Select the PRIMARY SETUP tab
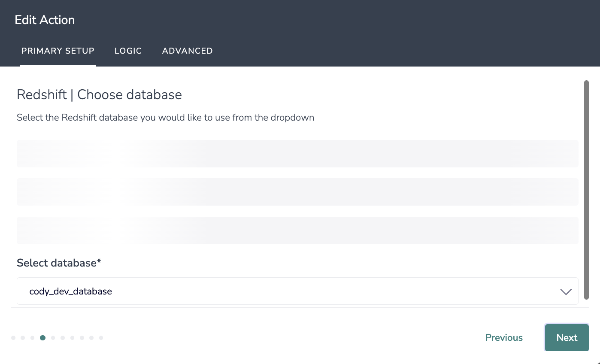 pyautogui.click(x=58, y=51)
